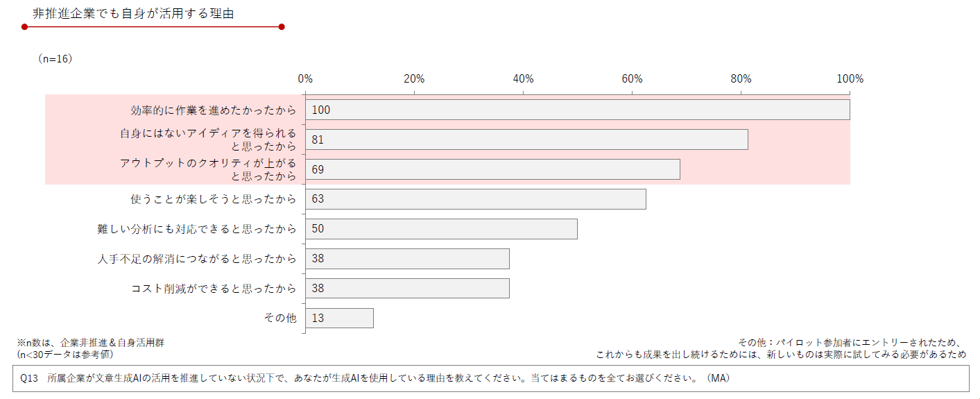Click the 0% axis tick label
Image resolution: width=980 pixels, height=399 pixels.
[x=305, y=78]
